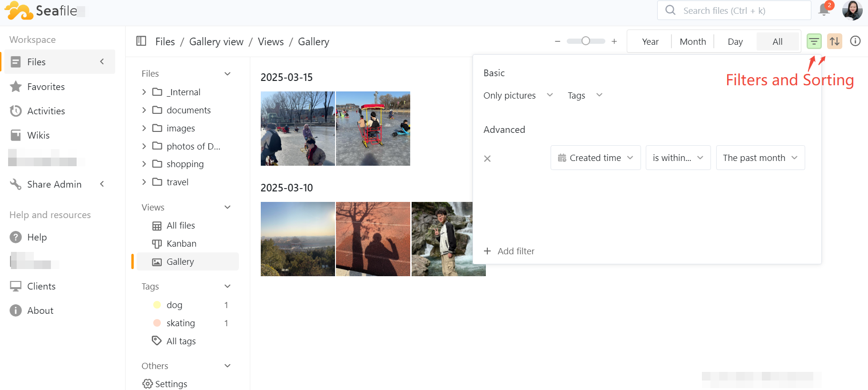Expand the travel folder
The image size is (868, 390).
coord(144,182)
